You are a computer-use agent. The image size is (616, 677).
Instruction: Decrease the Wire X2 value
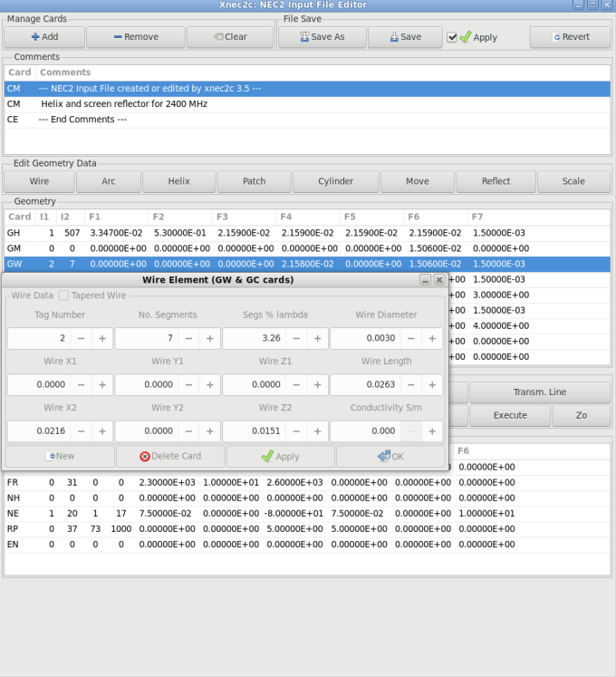tap(82, 431)
